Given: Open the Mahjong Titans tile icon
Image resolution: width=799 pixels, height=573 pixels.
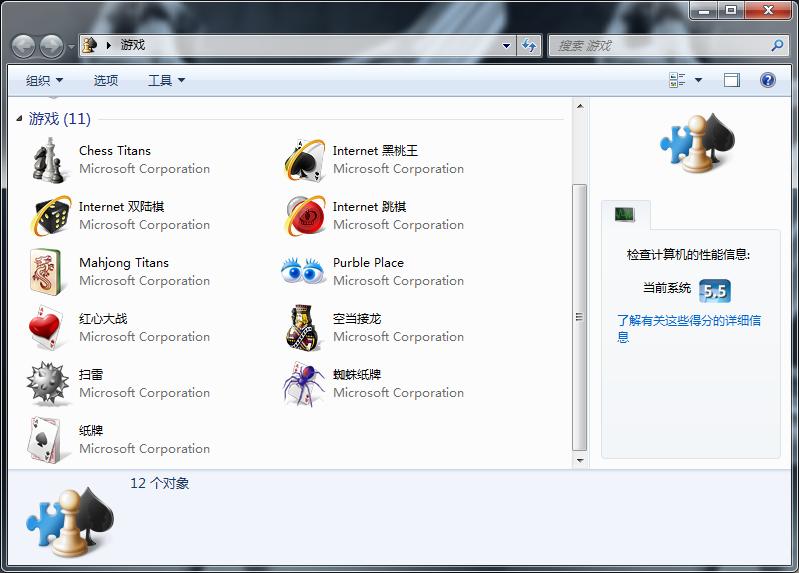Looking at the screenshot, I should tap(46, 272).
